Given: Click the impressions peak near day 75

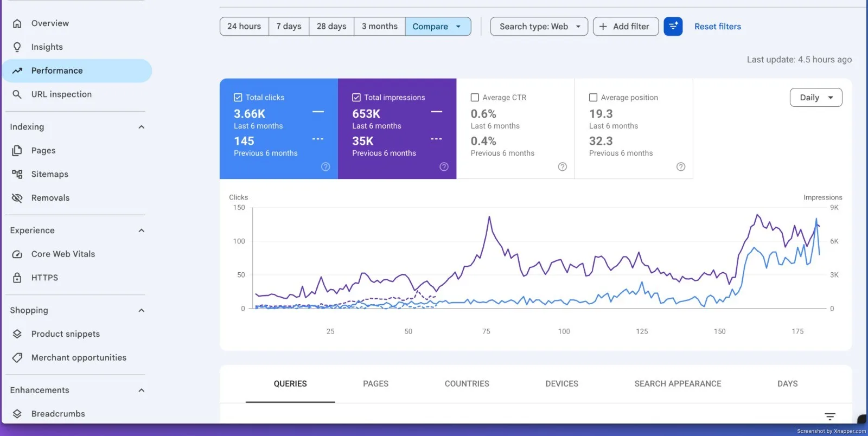Looking at the screenshot, I should [x=489, y=217].
